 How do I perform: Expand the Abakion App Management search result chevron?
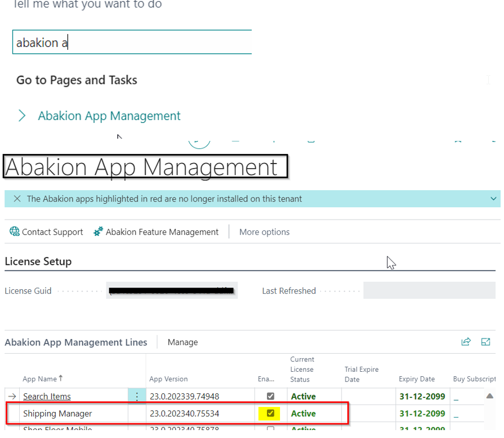[22, 116]
